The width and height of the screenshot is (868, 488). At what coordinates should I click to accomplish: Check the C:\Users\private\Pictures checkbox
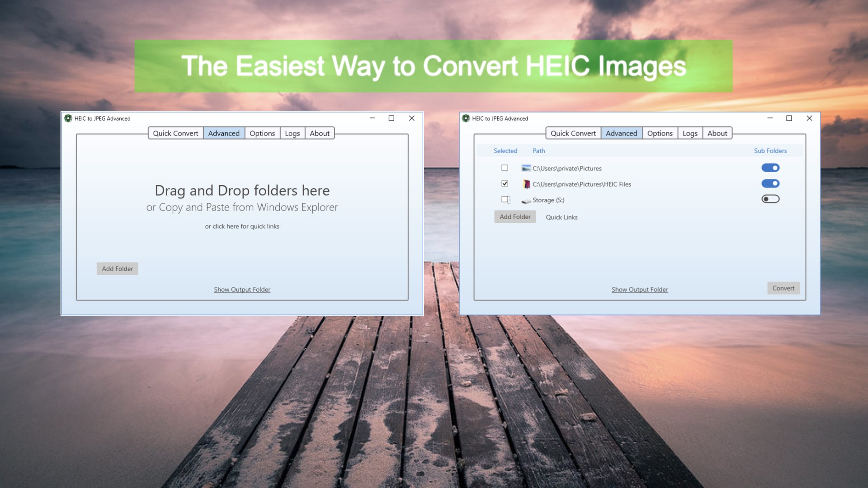(505, 168)
